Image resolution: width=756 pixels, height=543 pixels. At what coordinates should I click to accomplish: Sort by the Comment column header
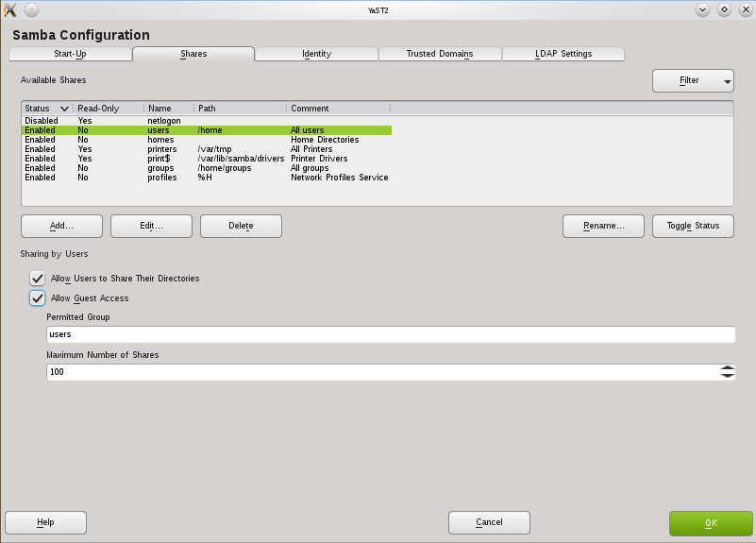tap(339, 109)
